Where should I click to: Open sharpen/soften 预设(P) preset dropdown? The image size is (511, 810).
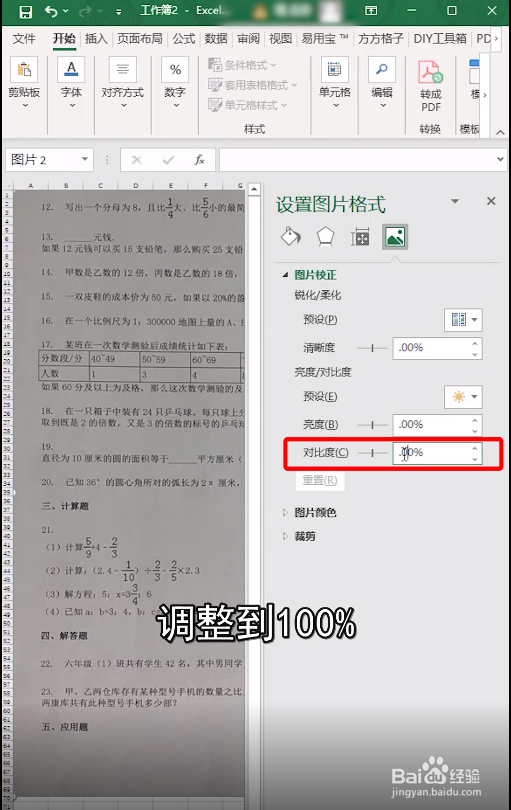pos(463,320)
